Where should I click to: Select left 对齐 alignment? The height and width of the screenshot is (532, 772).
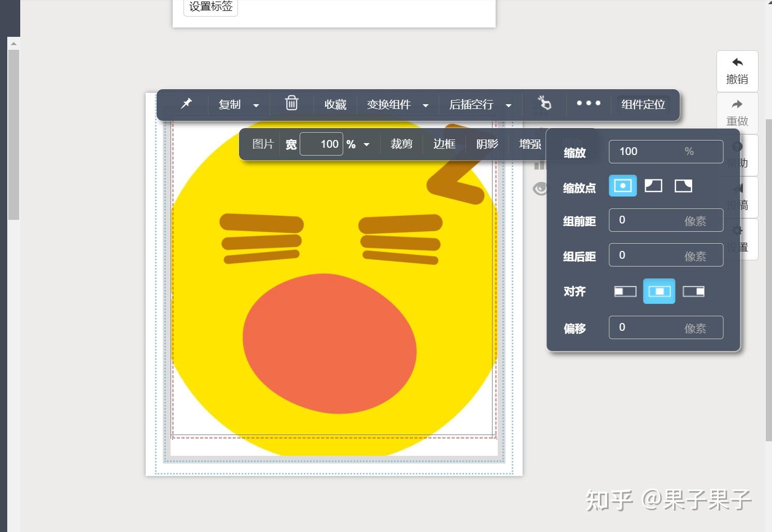[625, 291]
